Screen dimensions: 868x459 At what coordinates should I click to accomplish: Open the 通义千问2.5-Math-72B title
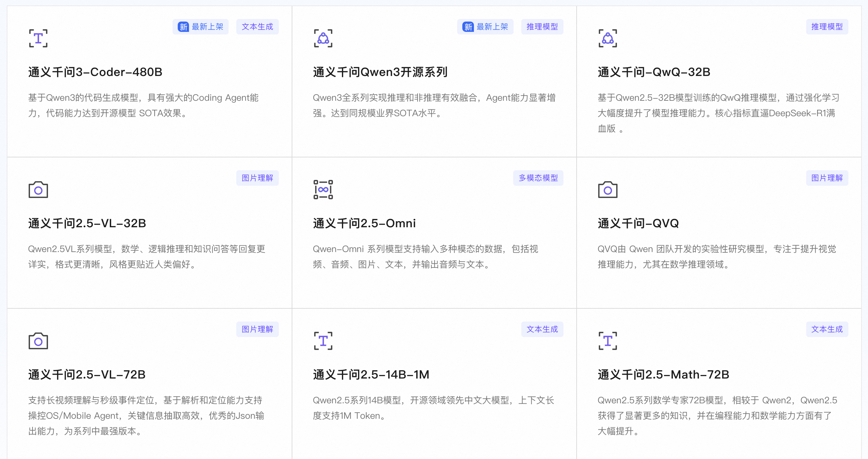click(663, 374)
